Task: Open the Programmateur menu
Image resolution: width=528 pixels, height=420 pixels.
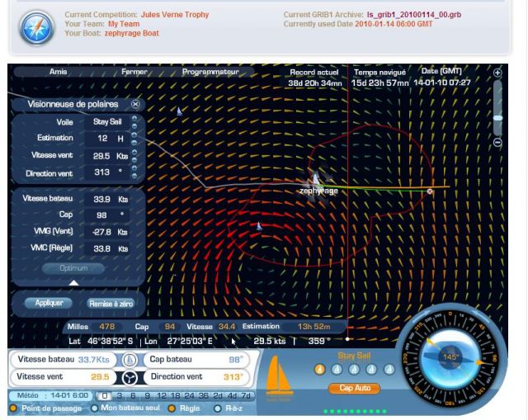Action: (x=210, y=72)
